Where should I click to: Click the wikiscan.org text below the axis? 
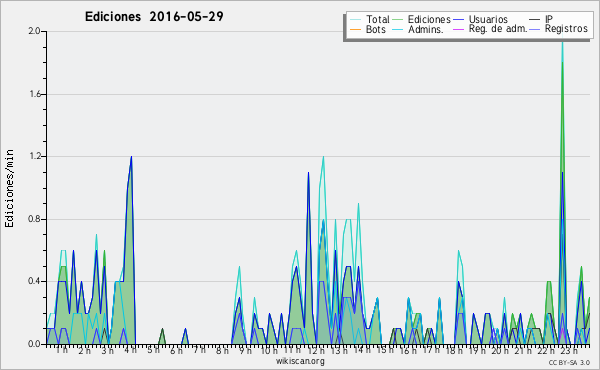[300, 361]
